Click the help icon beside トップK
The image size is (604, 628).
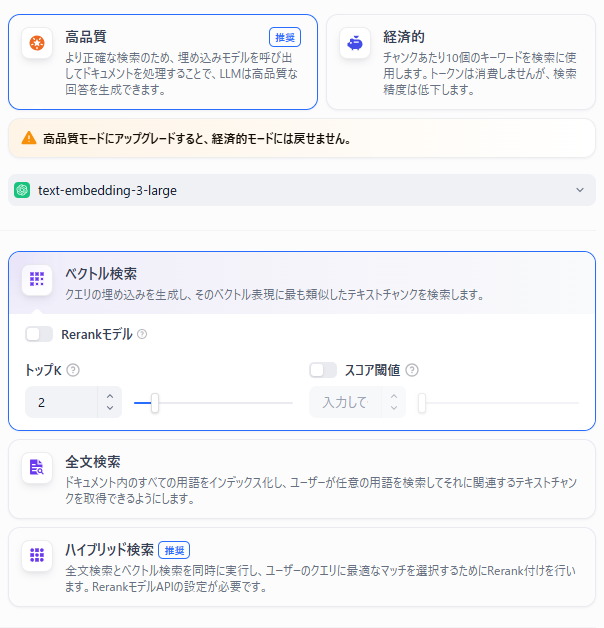[x=73, y=370]
